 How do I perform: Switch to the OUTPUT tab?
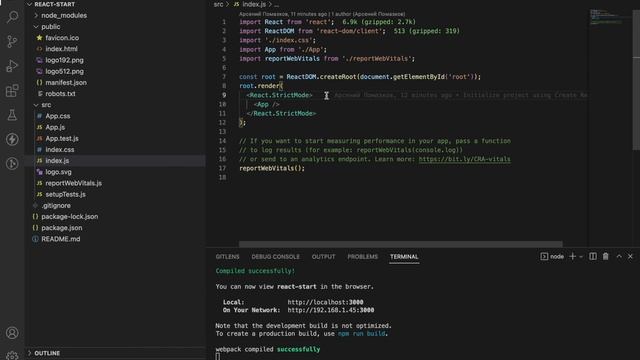324,257
